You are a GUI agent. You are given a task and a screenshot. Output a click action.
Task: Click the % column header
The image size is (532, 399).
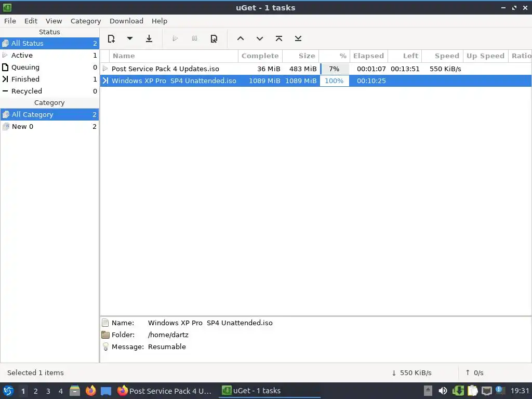[x=335, y=56]
